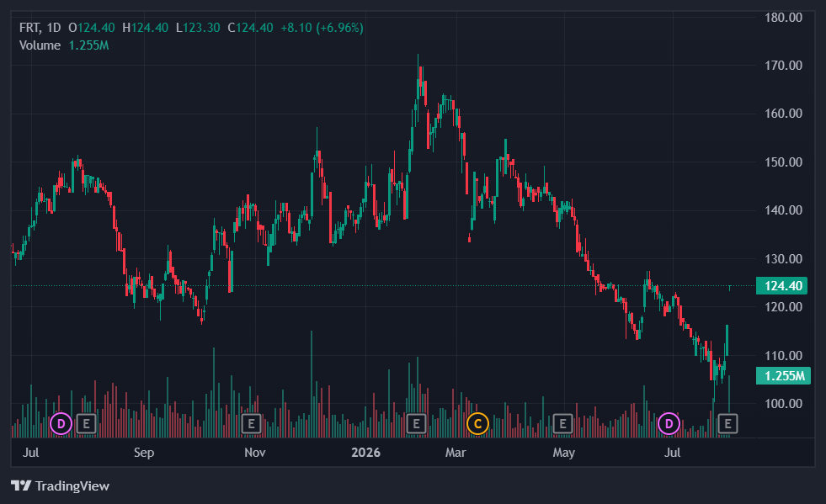Open the earnings E marker beside the first dividend
Viewport: 826px width, 504px height.
click(87, 423)
